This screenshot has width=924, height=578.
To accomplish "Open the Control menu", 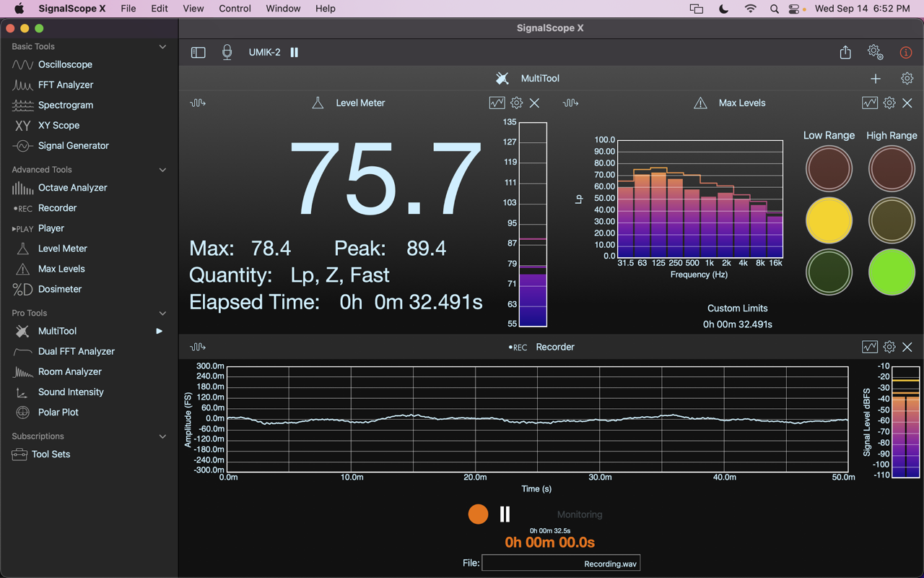I will coord(235,9).
